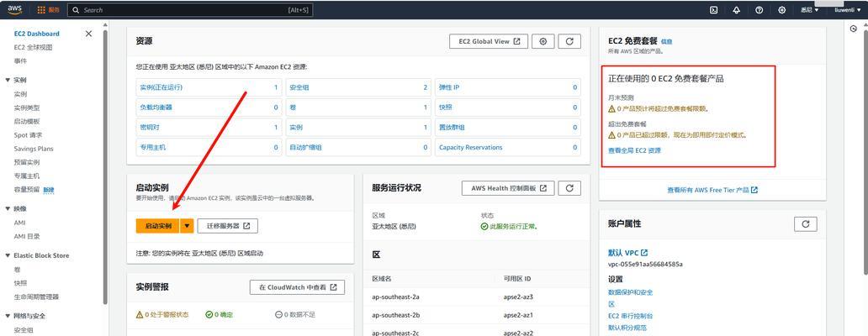This screenshot has width=868, height=336.
Task: Open 事件 in the sidebar
Action: click(20, 60)
